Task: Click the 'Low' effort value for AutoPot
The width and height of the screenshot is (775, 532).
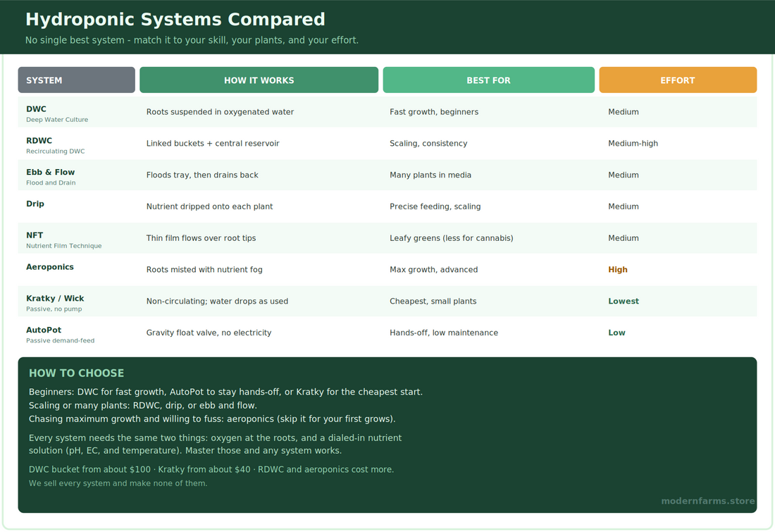Action: click(617, 333)
